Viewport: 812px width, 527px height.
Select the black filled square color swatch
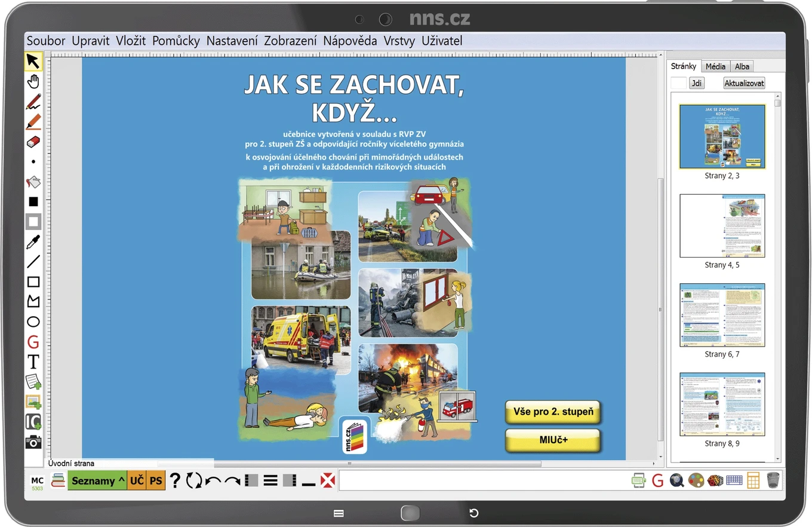(33, 201)
